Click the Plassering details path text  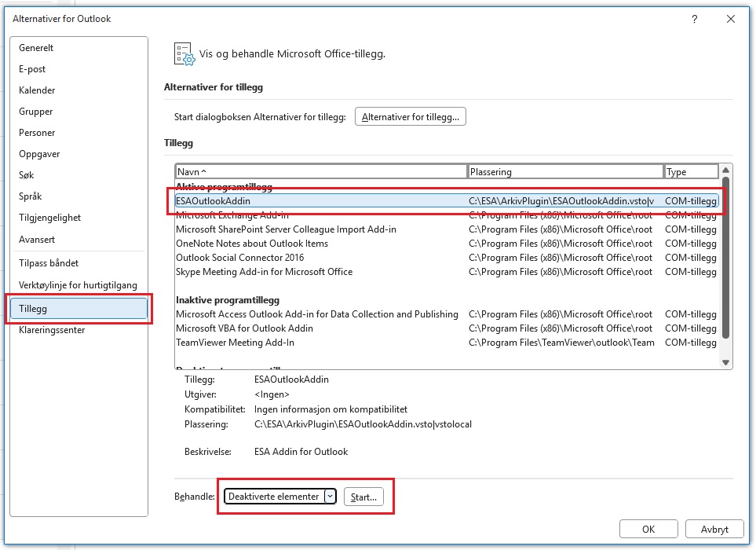[363, 424]
